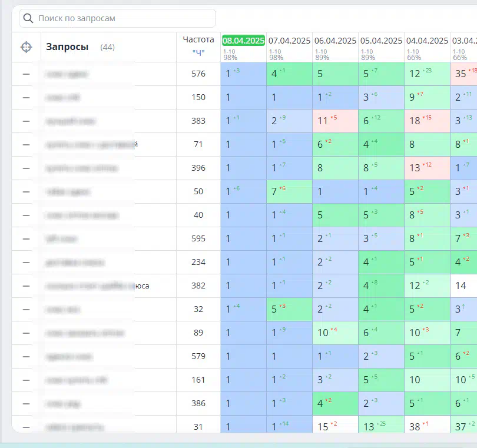Click the Запросы column header

(67, 47)
